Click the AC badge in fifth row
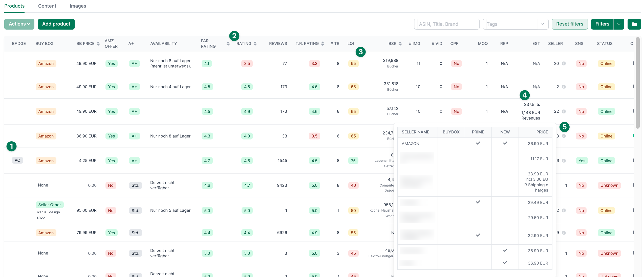The height and width of the screenshot is (277, 644). click(17, 160)
